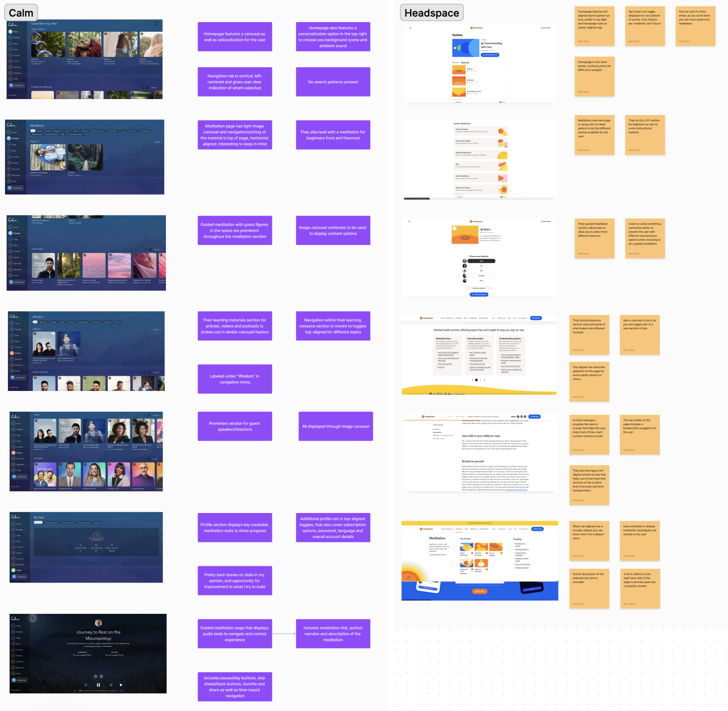Select the Headspace Meditation resources screenshot
This screenshot has height=711, width=728.
[480, 560]
